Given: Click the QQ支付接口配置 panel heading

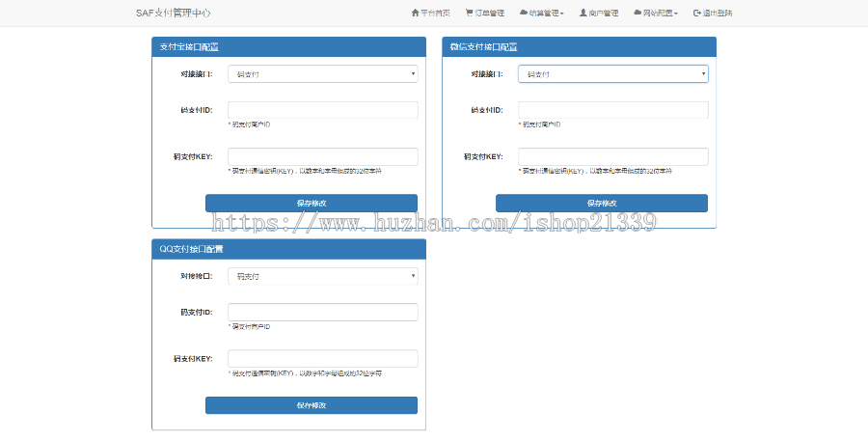Looking at the screenshot, I should [289, 249].
